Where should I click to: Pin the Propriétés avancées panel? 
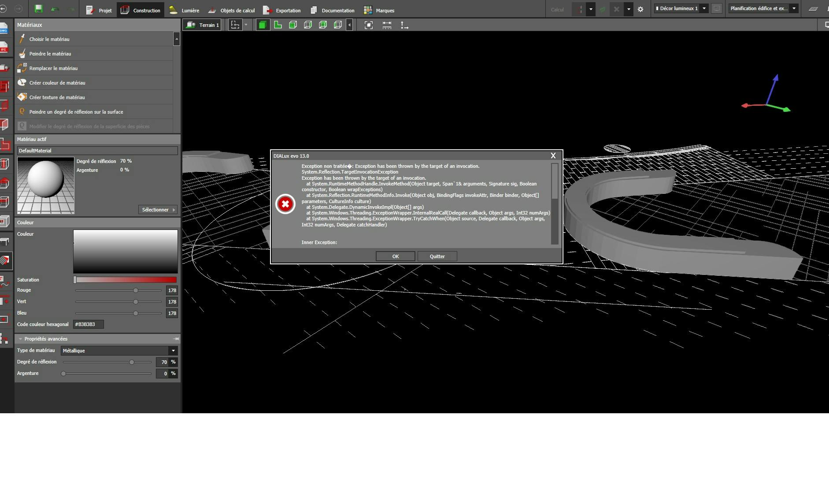click(x=176, y=339)
